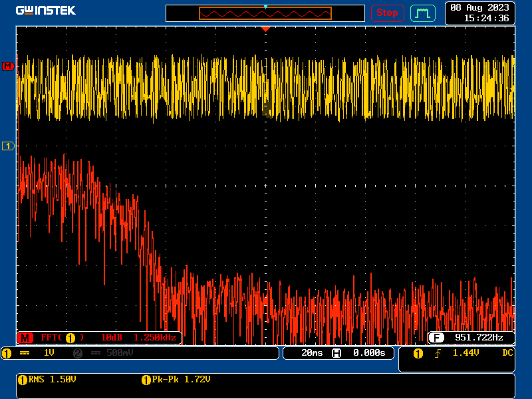Click the channel badge beside Pk-Pk measurement

(x=146, y=380)
